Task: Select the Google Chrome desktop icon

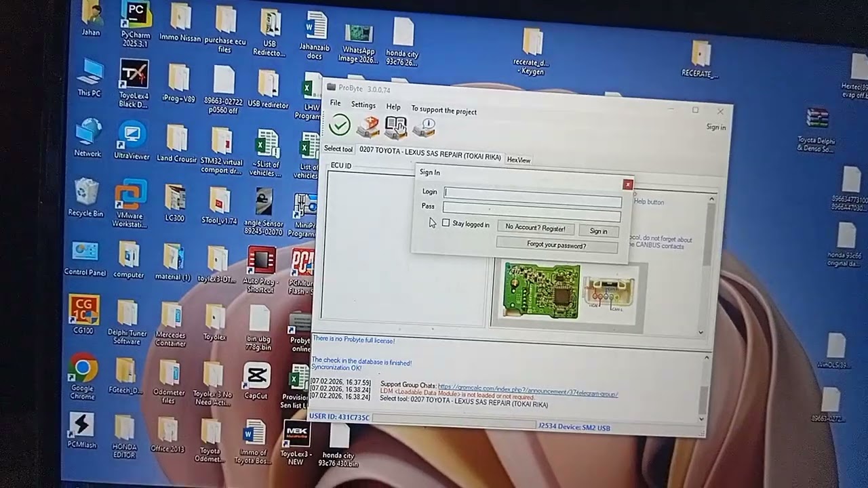Action: (82, 377)
